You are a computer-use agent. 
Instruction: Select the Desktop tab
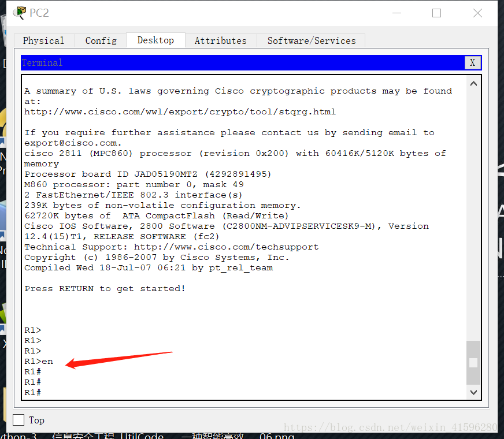point(155,40)
